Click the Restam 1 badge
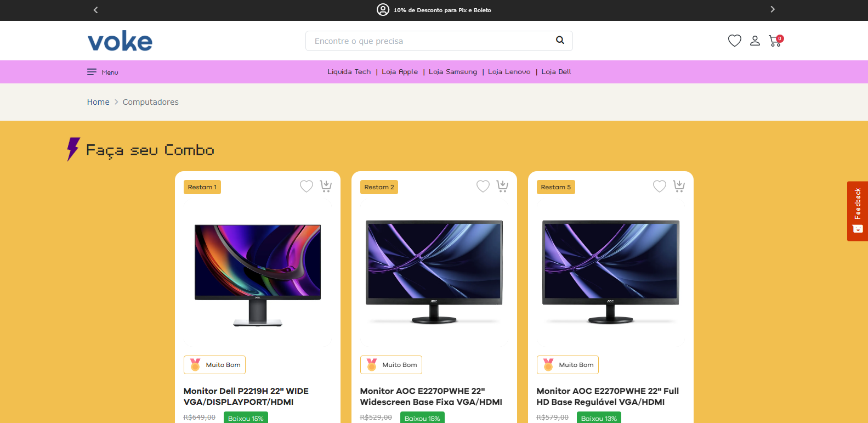The width and height of the screenshot is (868, 423). pos(202,187)
